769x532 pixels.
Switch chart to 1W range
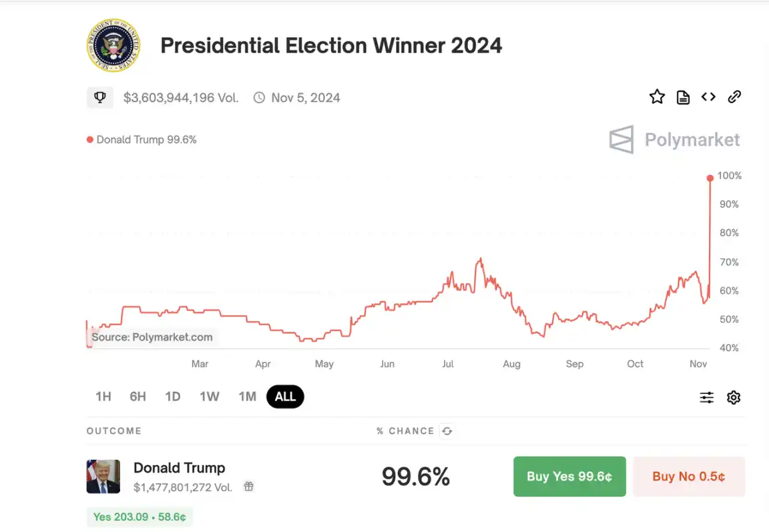click(210, 396)
